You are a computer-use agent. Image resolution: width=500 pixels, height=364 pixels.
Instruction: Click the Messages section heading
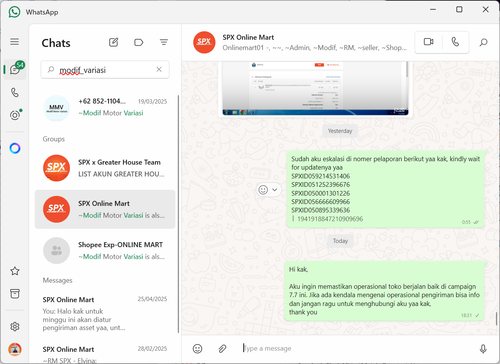tap(57, 280)
